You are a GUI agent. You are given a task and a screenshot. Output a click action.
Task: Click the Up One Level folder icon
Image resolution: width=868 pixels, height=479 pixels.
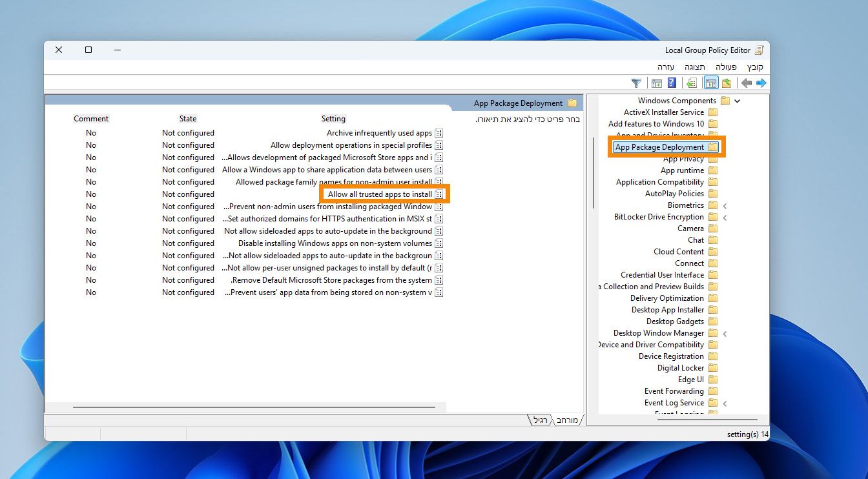[727, 83]
